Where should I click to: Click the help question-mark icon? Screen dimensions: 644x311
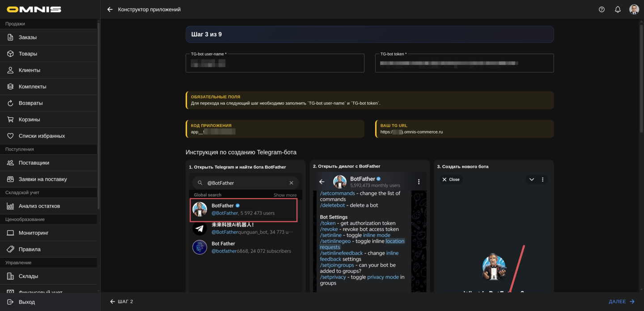[602, 9]
